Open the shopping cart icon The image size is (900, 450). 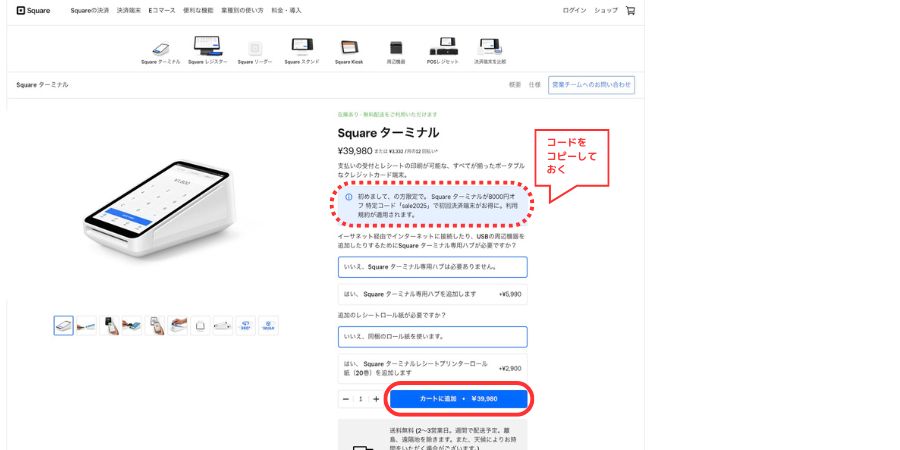tap(630, 10)
